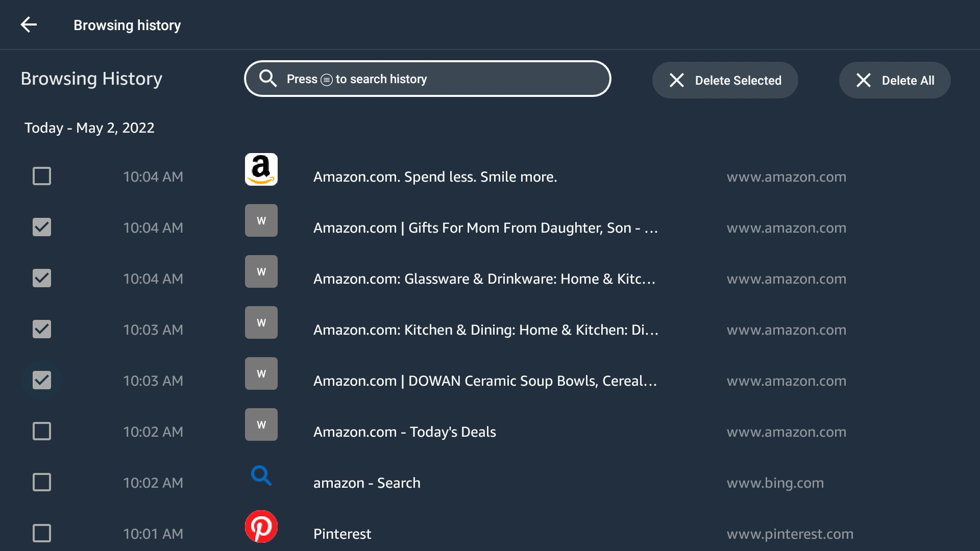Click favicon for Gifts For Mom entry
Image resolution: width=980 pixels, height=551 pixels.
[261, 220]
